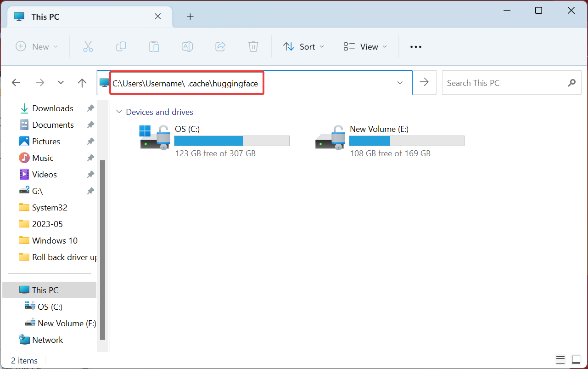Screen dimensions: 588x369
Task: Go back with the left arrow
Action: [16, 83]
